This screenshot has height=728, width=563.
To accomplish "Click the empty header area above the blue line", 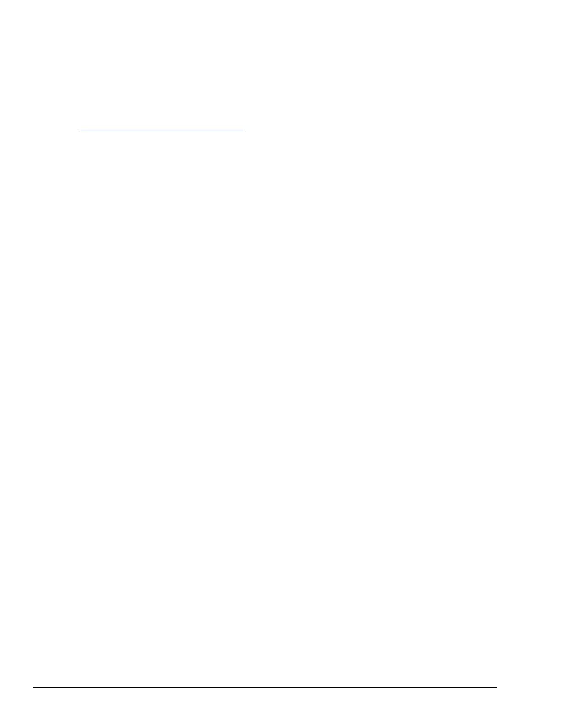I will click(x=281, y=64).
